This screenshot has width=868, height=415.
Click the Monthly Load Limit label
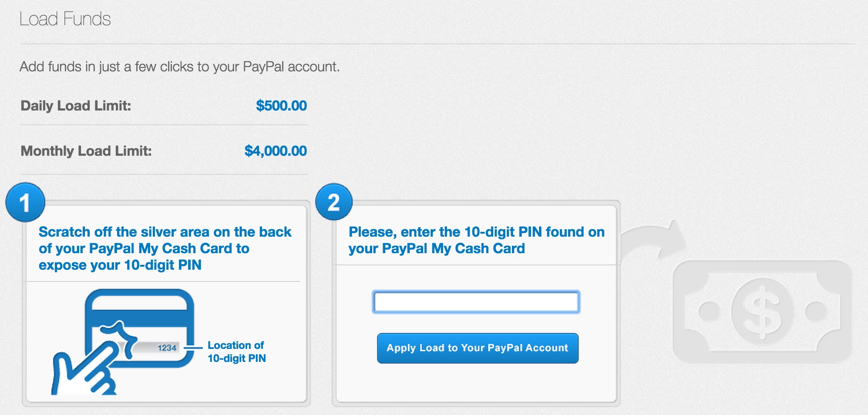click(86, 151)
